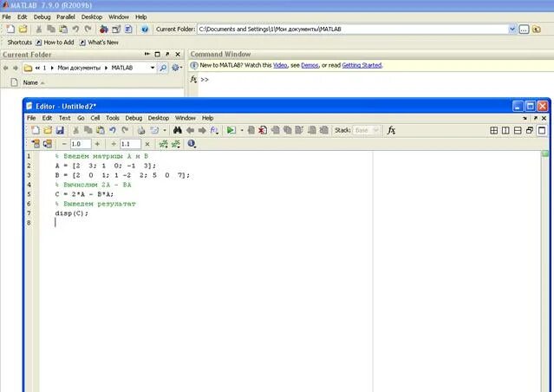
Task: Maximize document layout icon in Editor
Action: click(542, 130)
